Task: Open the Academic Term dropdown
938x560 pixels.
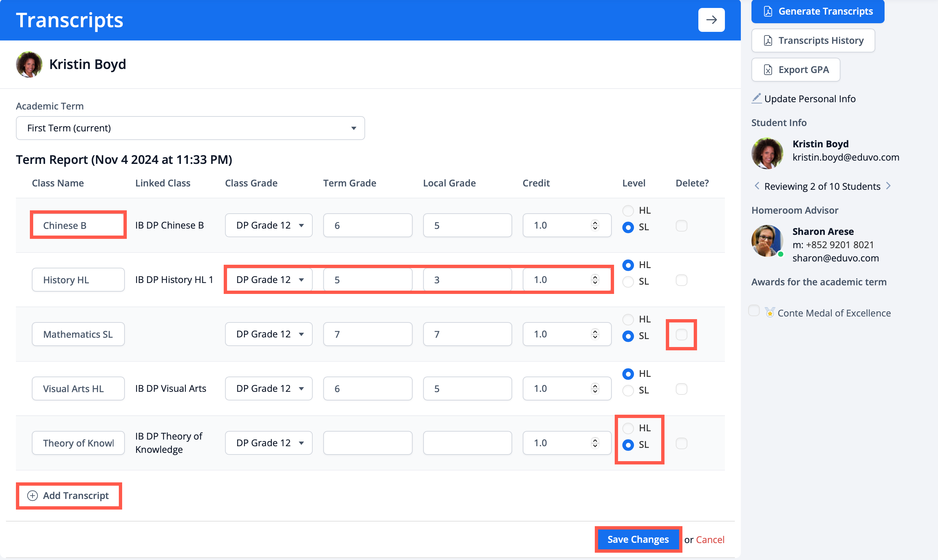Action: point(190,128)
